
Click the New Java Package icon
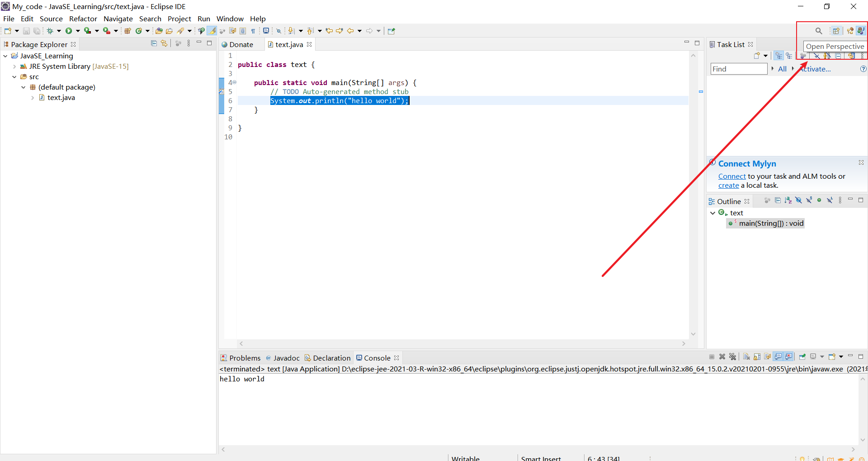(x=128, y=31)
